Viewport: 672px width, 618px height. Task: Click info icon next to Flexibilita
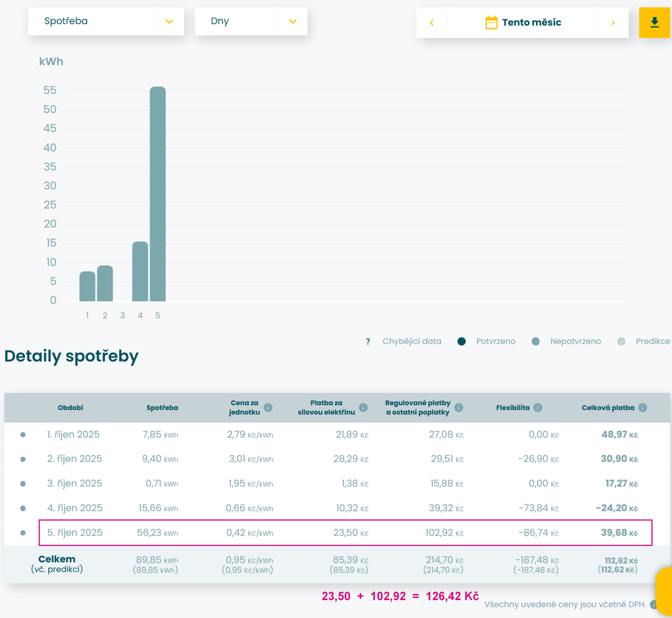(538, 407)
